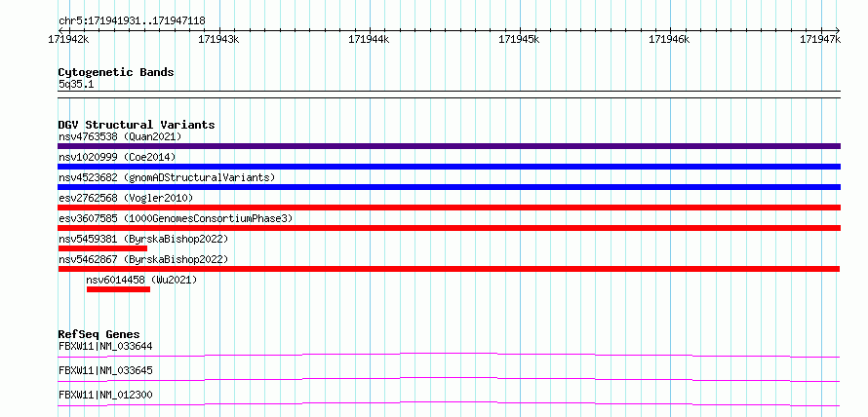
Task: Select the DGV Structural Variants track title
Action: click(x=137, y=125)
